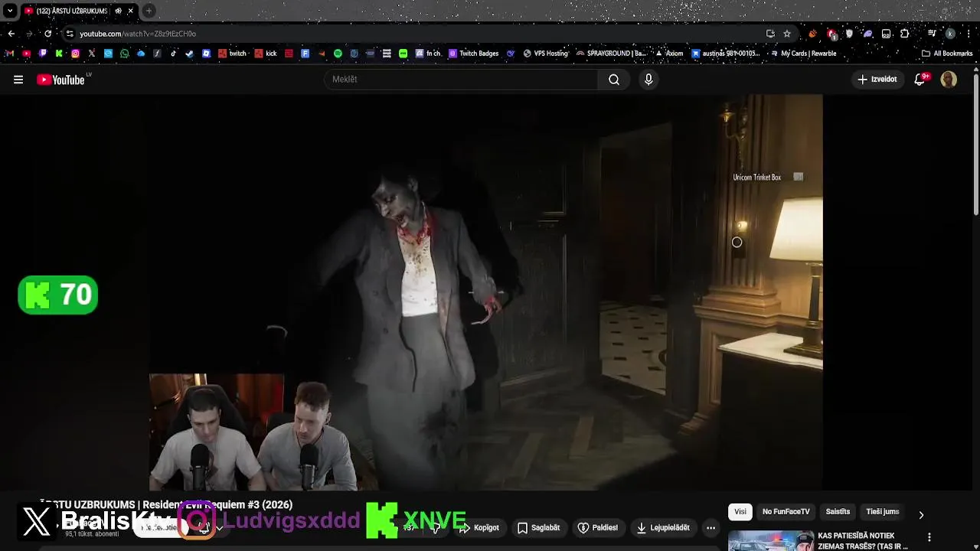The width and height of the screenshot is (980, 551).
Task: Show more chips with right chevron
Action: (921, 514)
